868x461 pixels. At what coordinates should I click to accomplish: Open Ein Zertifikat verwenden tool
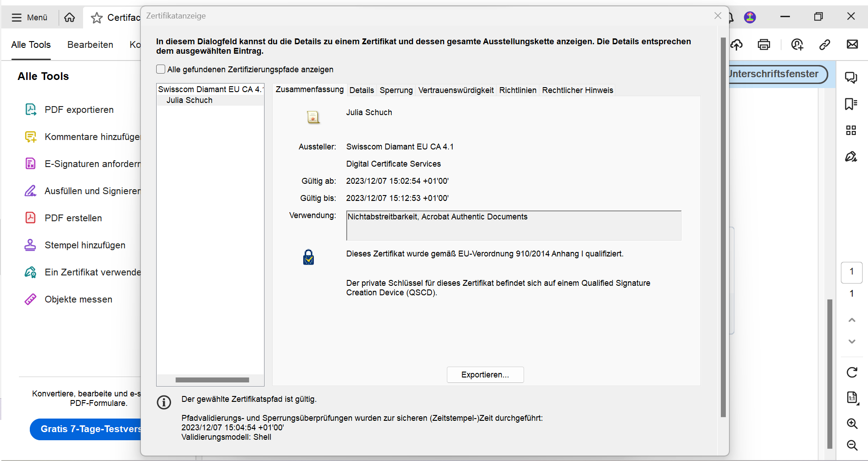click(x=82, y=272)
